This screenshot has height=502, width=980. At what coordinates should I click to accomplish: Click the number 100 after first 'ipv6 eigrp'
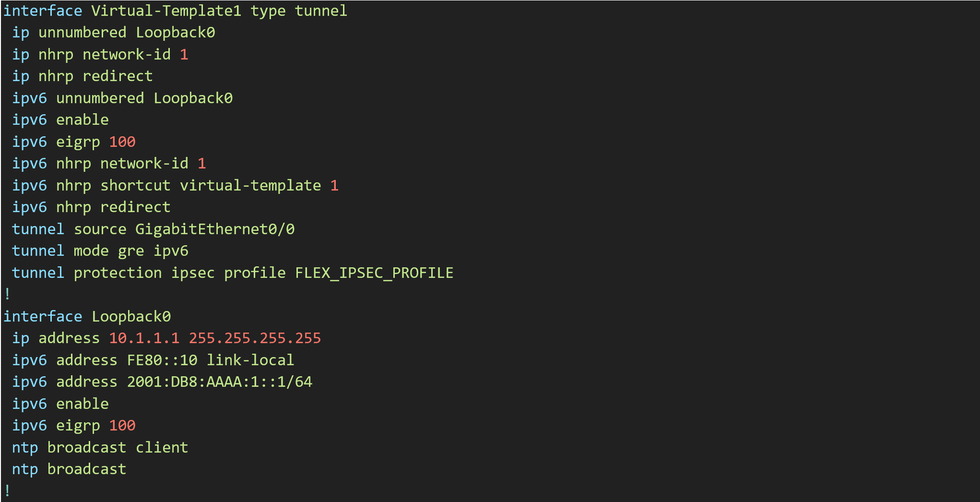[x=122, y=142]
